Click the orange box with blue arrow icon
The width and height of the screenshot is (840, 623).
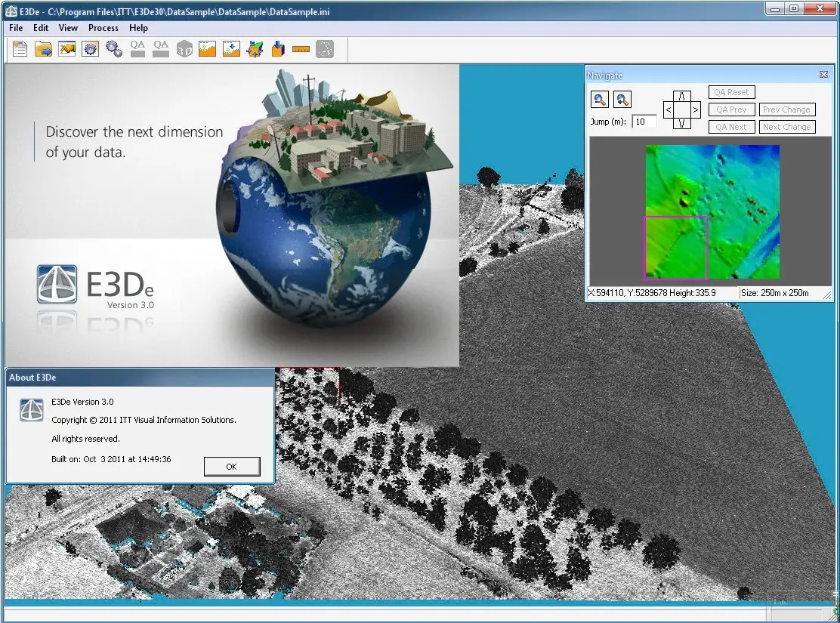pyautogui.click(x=278, y=49)
